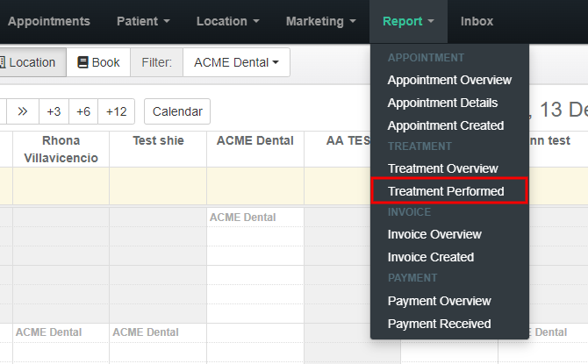
Task: Open the ACME Dental filter dropdown
Action: [236, 62]
